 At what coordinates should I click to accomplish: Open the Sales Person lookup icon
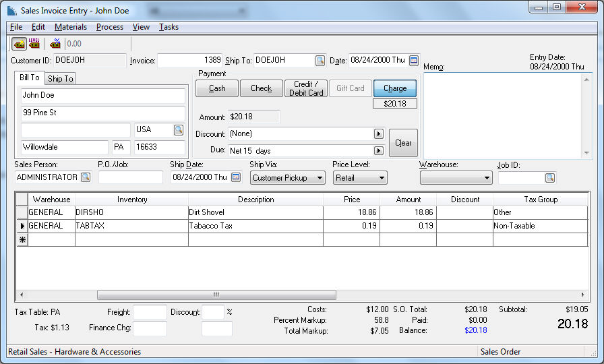pos(86,177)
